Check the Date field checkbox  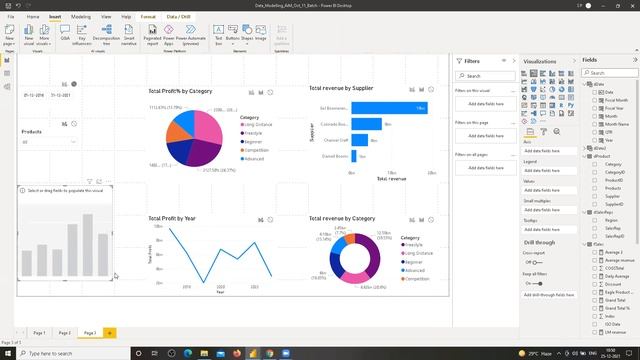595,92
